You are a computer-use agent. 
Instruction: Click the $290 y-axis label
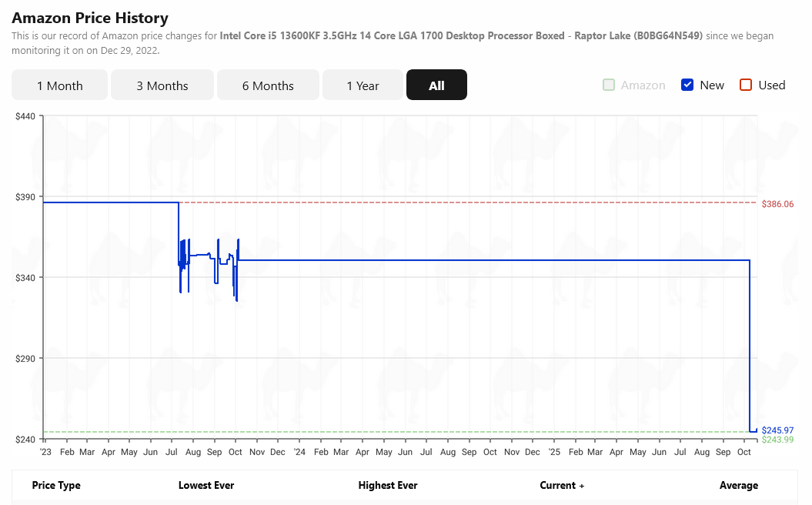(x=25, y=359)
